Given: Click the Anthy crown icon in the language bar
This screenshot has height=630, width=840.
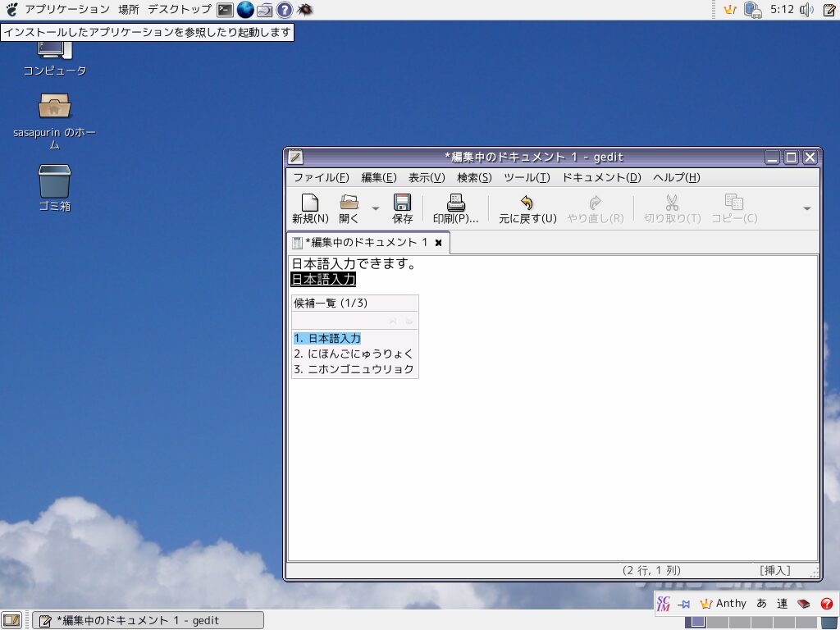Looking at the screenshot, I should [707, 604].
